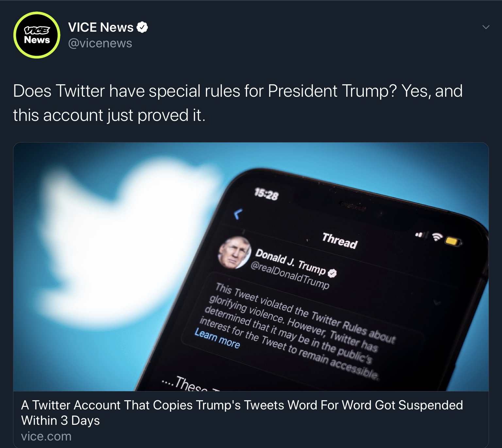Click the 'Thread' title on the phone screen

coord(340,241)
